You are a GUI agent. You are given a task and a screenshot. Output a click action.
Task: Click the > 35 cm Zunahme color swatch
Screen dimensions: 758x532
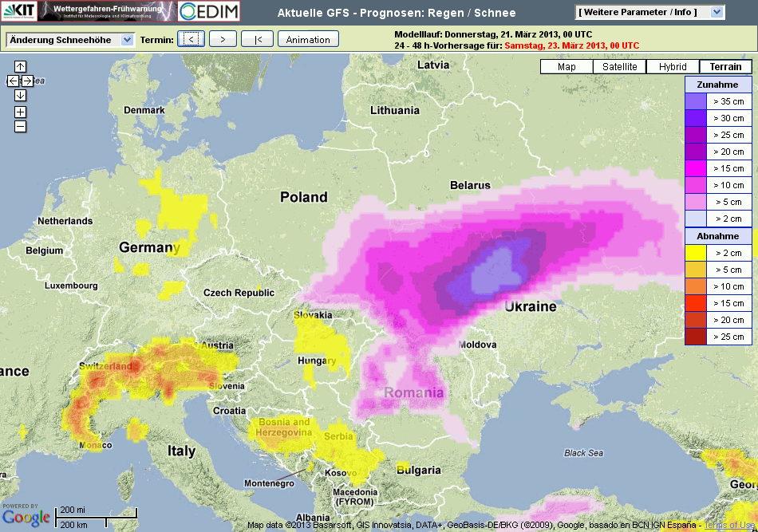click(695, 101)
